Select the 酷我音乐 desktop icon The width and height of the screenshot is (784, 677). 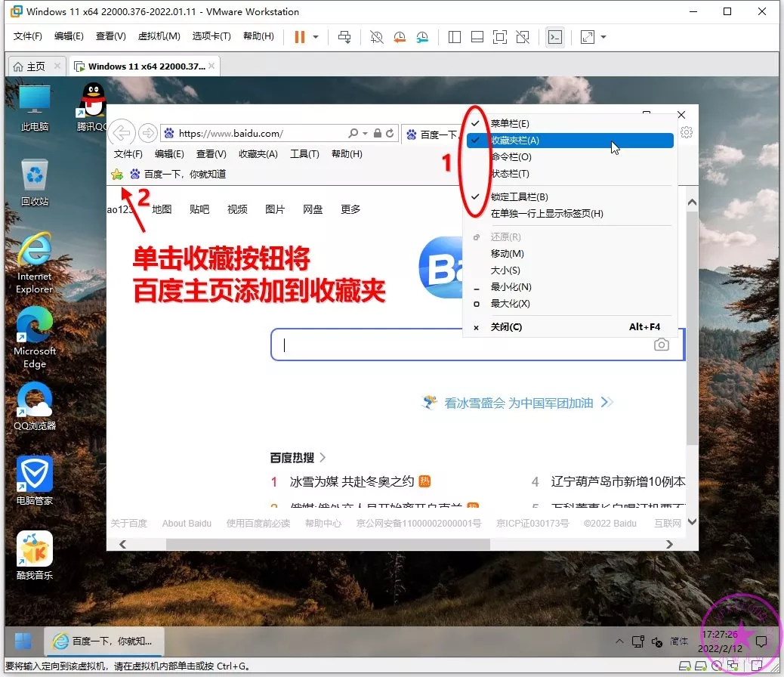point(35,555)
